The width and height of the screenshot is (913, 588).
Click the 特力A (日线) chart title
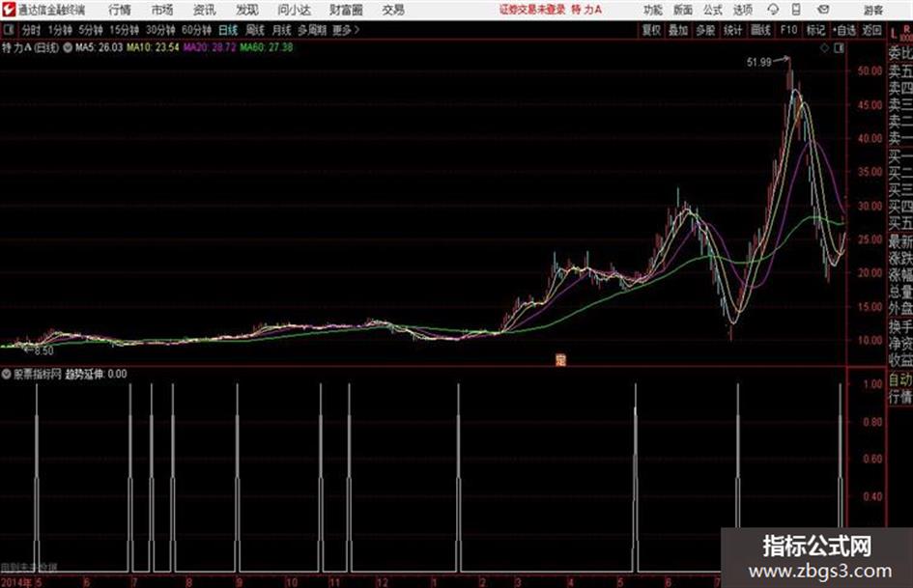(x=30, y=47)
